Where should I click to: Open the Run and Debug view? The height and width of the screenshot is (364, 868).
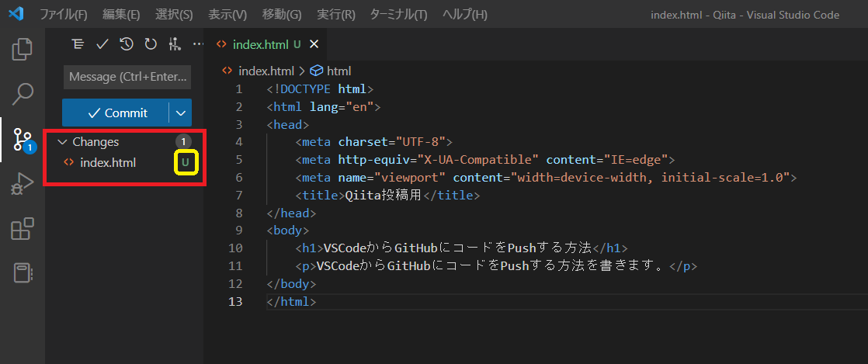coord(23,183)
